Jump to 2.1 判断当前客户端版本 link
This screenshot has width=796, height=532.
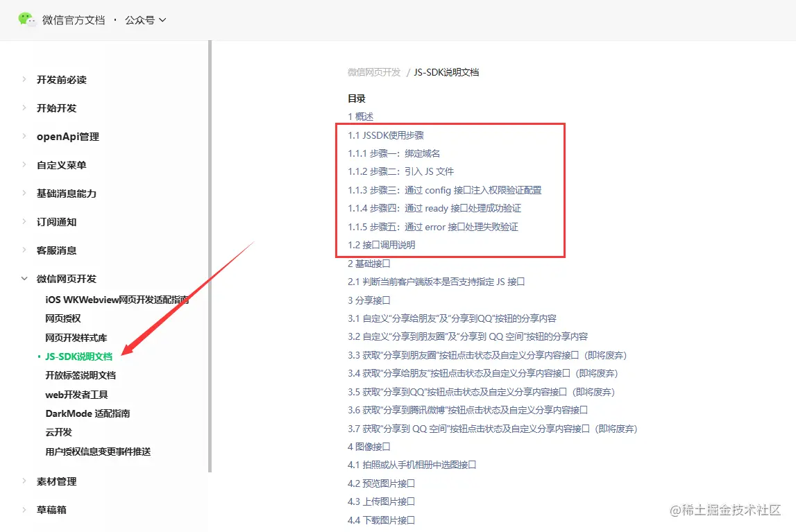tap(437, 282)
